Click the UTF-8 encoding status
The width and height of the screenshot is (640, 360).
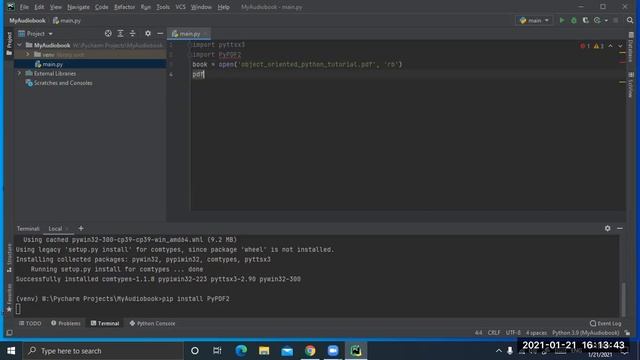513,333
